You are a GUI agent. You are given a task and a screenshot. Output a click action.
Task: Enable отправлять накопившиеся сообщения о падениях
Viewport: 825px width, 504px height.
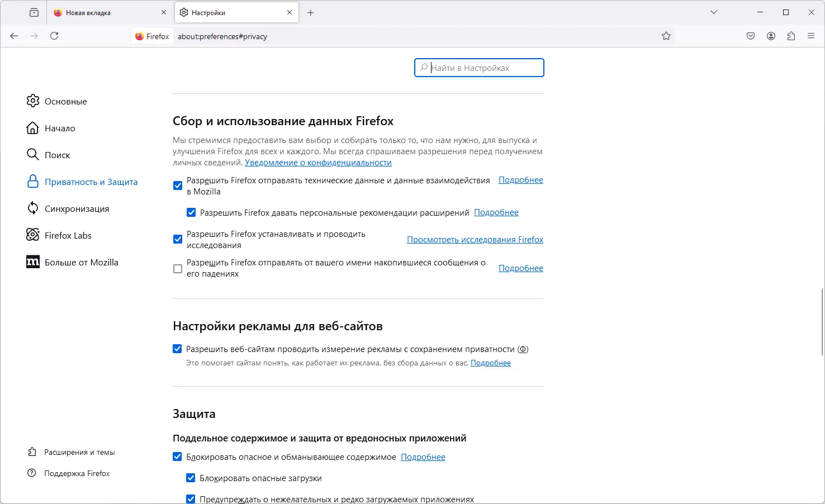pos(177,269)
